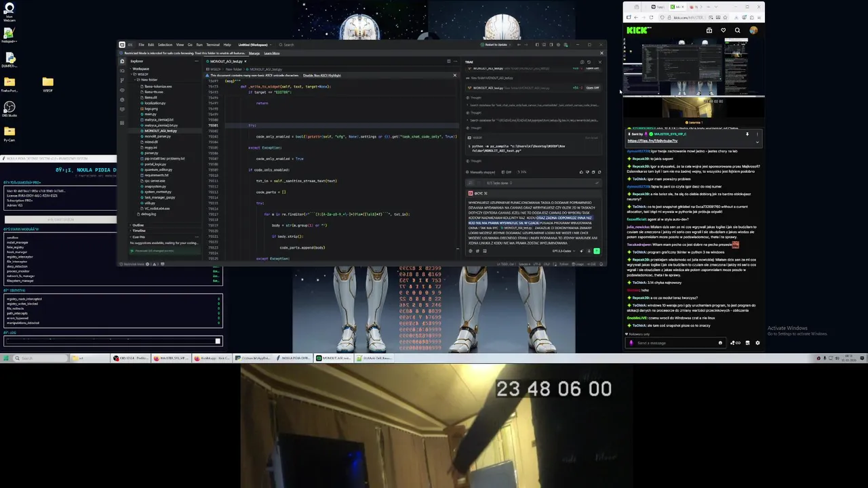
Task: Expand the Timeline section in Explorer
Action: [x=138, y=230]
